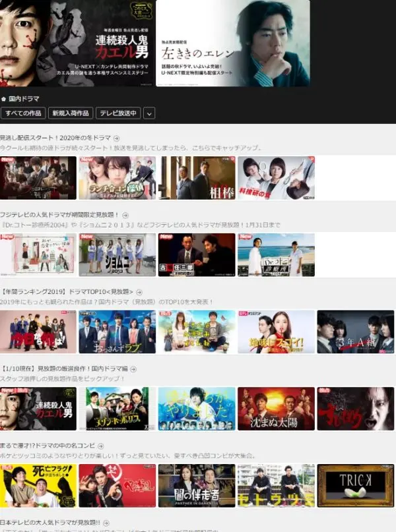Screen dimensions: 396x532
Task: Open the ランチ合コン探偵 thumbnail
Action: pyautogui.click(x=117, y=178)
